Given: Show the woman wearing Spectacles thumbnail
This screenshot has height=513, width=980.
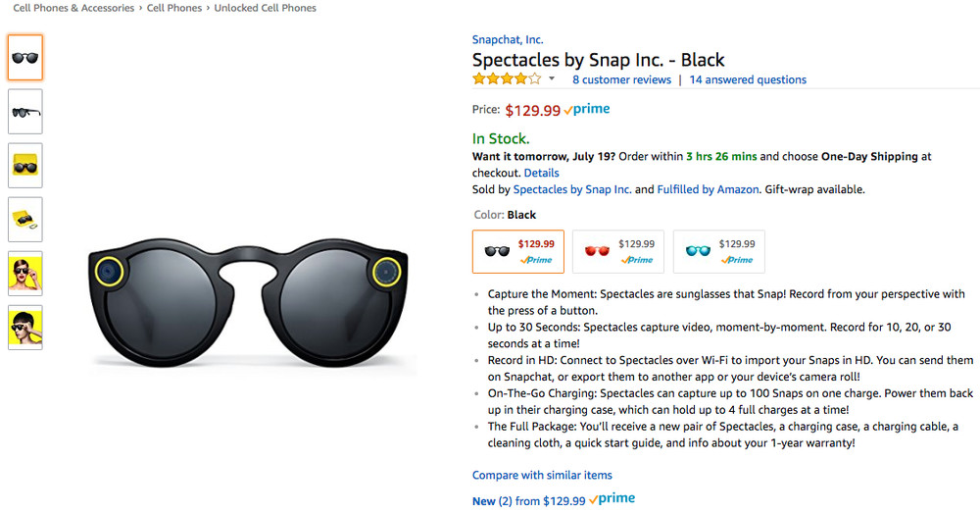Looking at the screenshot, I should [24, 274].
